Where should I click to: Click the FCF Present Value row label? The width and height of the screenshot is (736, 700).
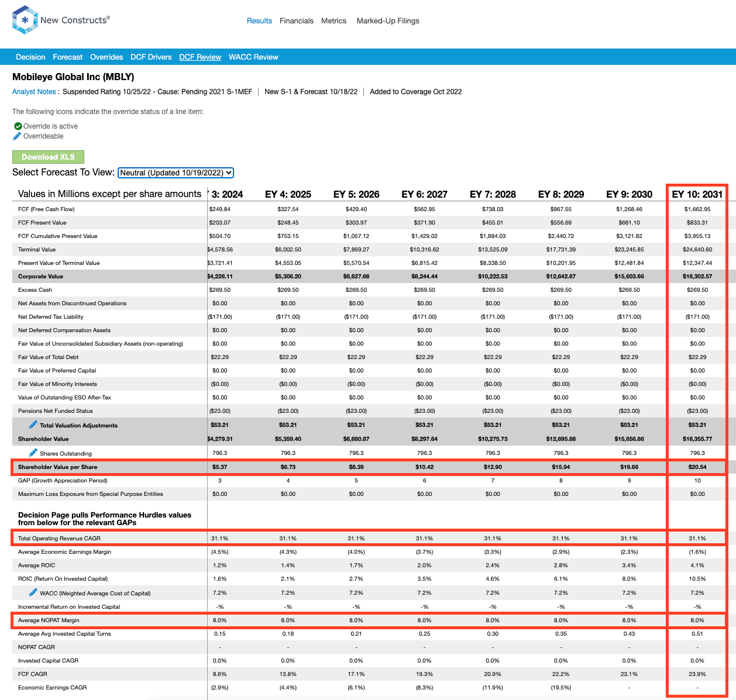[x=42, y=223]
